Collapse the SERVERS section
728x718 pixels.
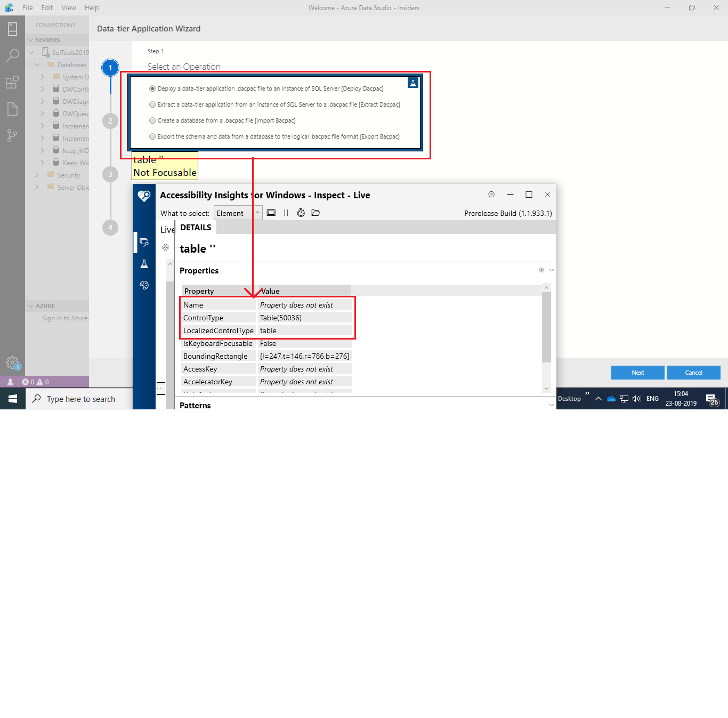[x=31, y=39]
